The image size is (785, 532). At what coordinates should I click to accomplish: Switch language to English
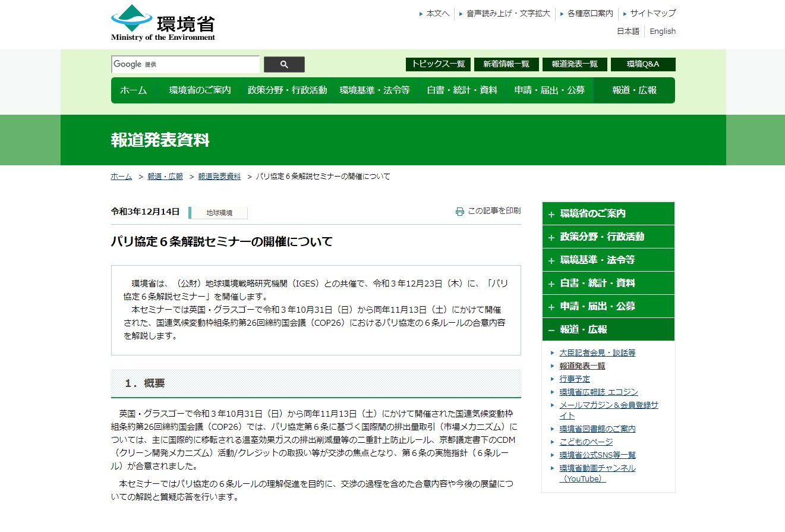pyautogui.click(x=662, y=32)
